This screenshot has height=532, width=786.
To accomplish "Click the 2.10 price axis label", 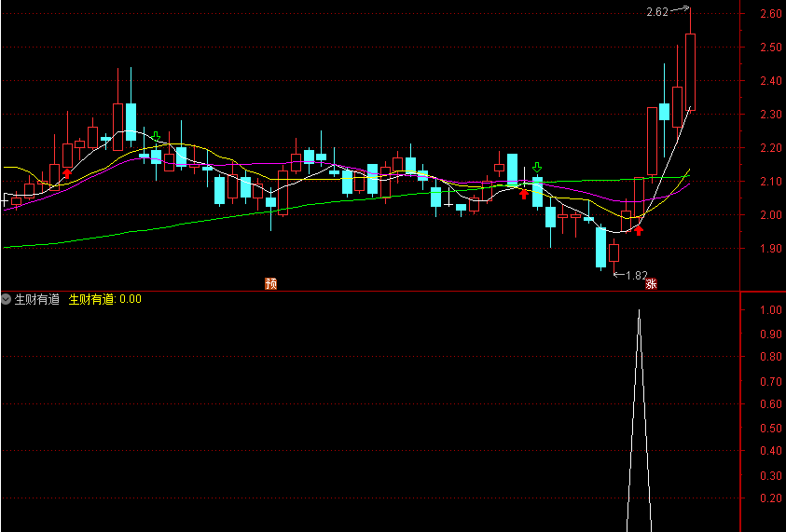I will [x=771, y=182].
